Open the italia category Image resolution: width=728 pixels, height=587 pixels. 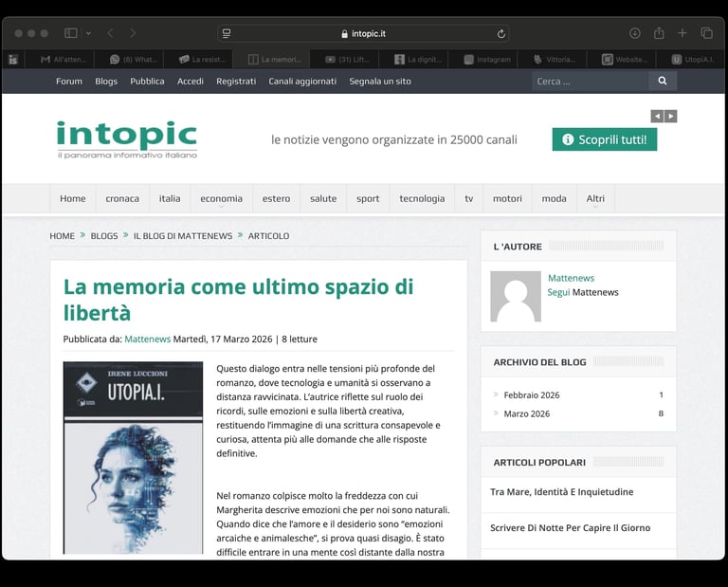coord(170,199)
